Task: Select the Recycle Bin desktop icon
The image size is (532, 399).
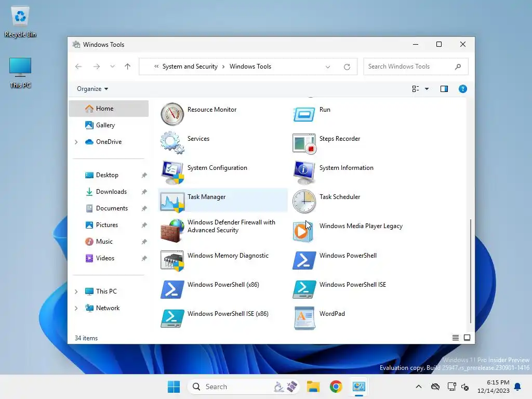Action: [20, 21]
